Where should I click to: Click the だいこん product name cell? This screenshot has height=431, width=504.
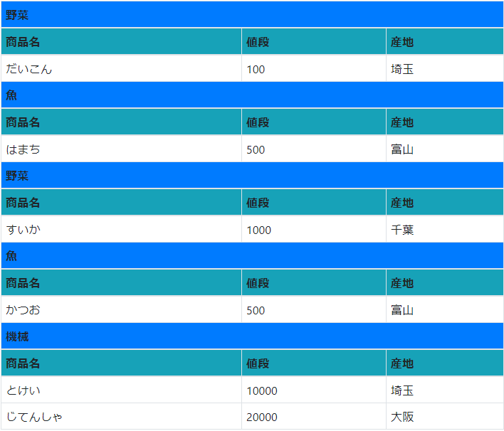pyautogui.click(x=121, y=68)
